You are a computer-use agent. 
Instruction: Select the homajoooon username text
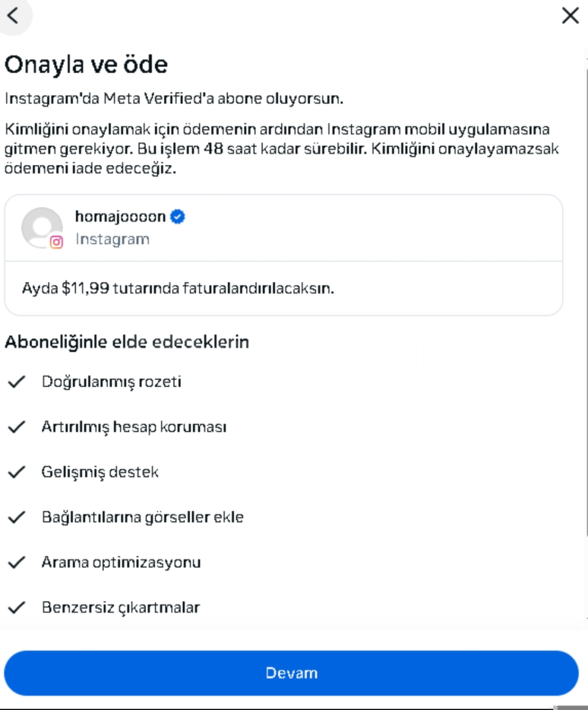120,216
